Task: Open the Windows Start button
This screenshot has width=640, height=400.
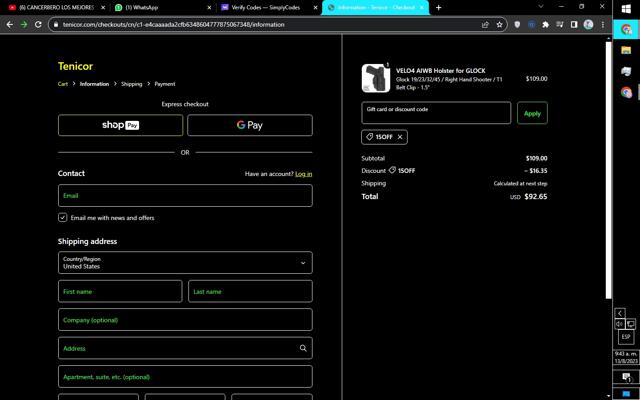Action: coord(626,9)
